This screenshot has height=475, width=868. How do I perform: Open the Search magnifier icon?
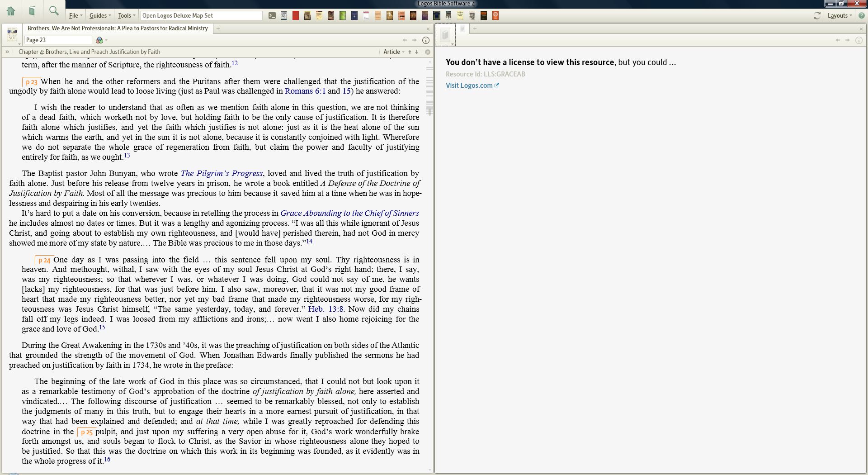tap(54, 10)
